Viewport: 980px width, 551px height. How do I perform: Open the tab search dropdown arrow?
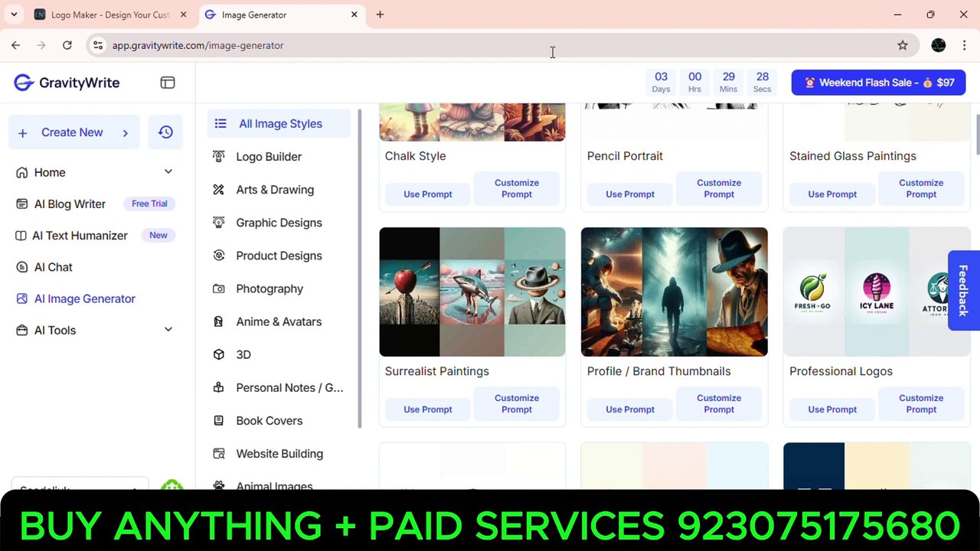click(x=14, y=15)
